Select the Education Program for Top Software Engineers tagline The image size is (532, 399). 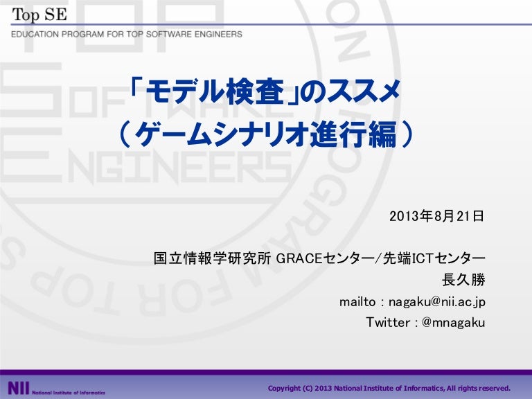coord(126,34)
